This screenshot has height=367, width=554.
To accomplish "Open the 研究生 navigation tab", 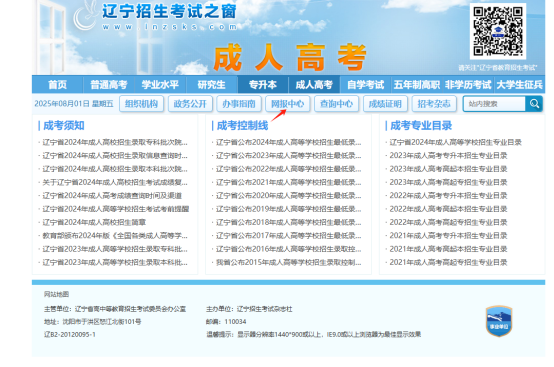I will (211, 85).
